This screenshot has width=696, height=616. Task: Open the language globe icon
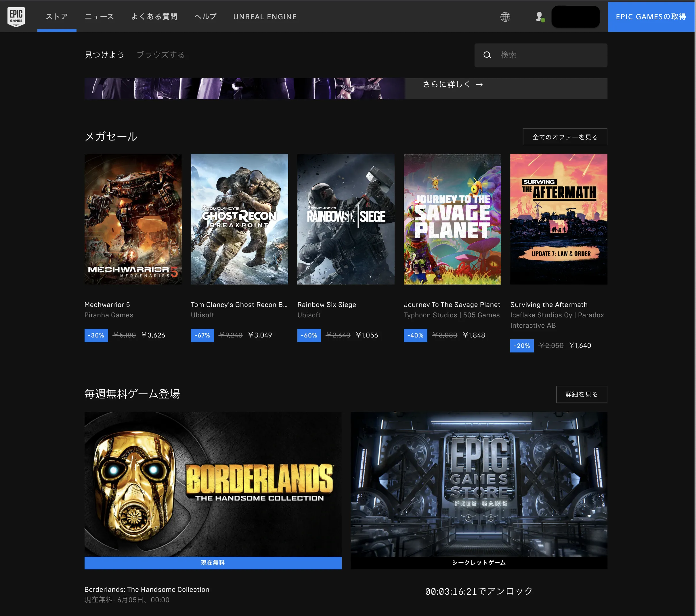(505, 17)
